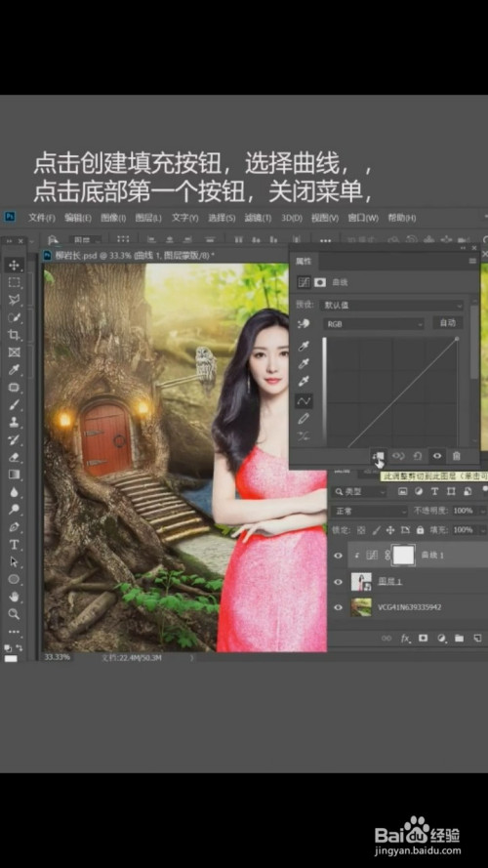The image size is (488, 868).
Task: Toggle lock all padlock icon
Action: pyautogui.click(x=420, y=530)
